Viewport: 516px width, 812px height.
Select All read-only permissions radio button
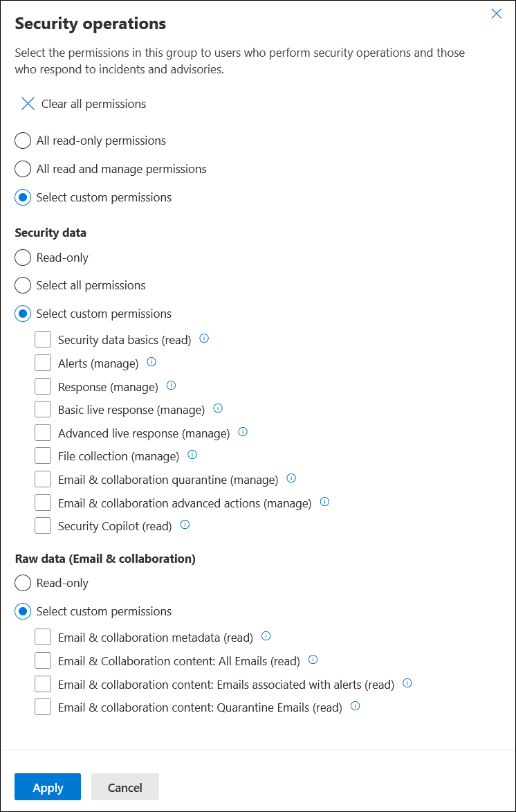pyautogui.click(x=23, y=141)
